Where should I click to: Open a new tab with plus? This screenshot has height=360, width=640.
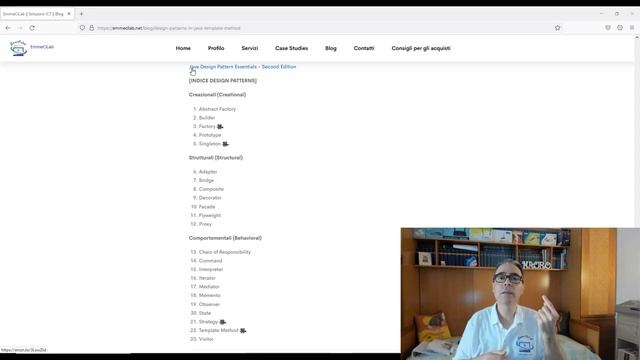pyautogui.click(x=82, y=14)
